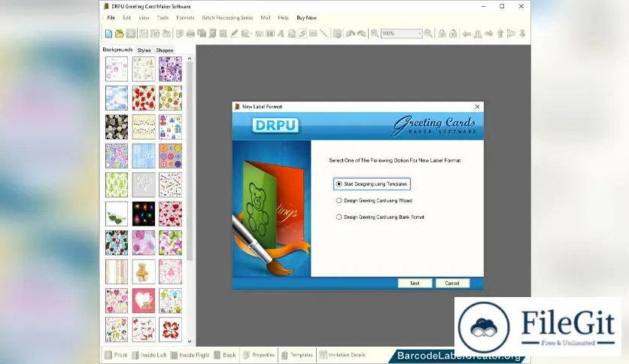The width and height of the screenshot is (629, 364).
Task: Click the Print toolbar icon
Action: [190, 34]
